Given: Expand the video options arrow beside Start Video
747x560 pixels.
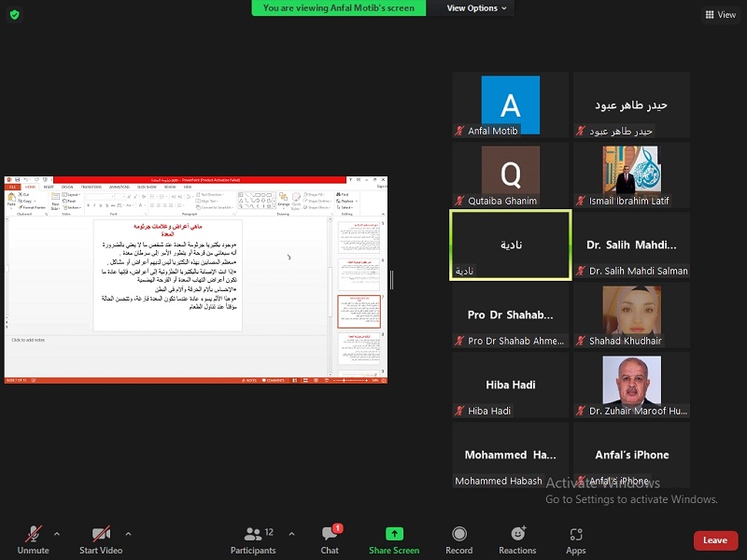Looking at the screenshot, I should (x=128, y=534).
